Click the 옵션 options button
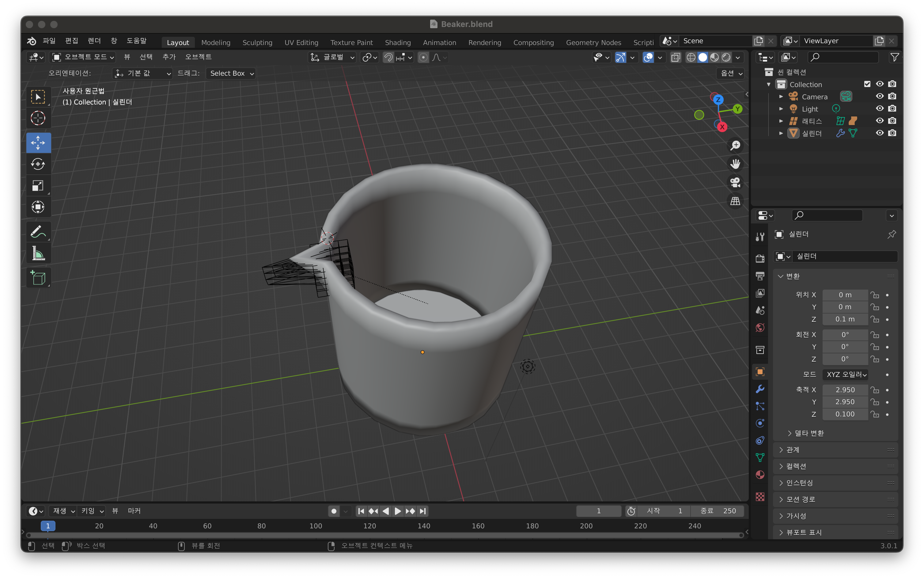 pyautogui.click(x=731, y=73)
